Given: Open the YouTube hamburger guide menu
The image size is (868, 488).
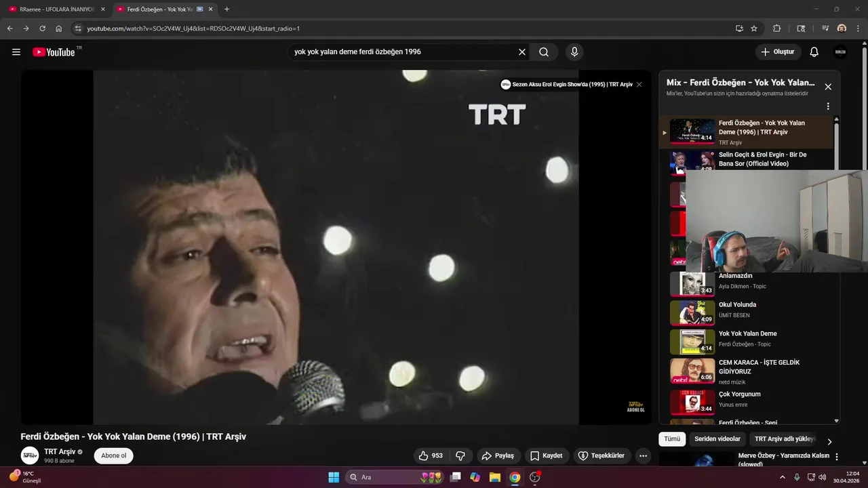Looking at the screenshot, I should pyautogui.click(x=16, y=52).
